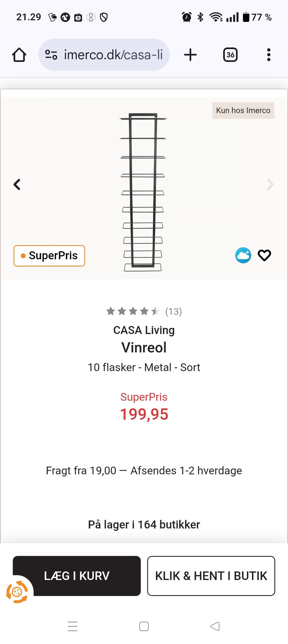Tap the SuperPris badge on image

[x=49, y=256]
